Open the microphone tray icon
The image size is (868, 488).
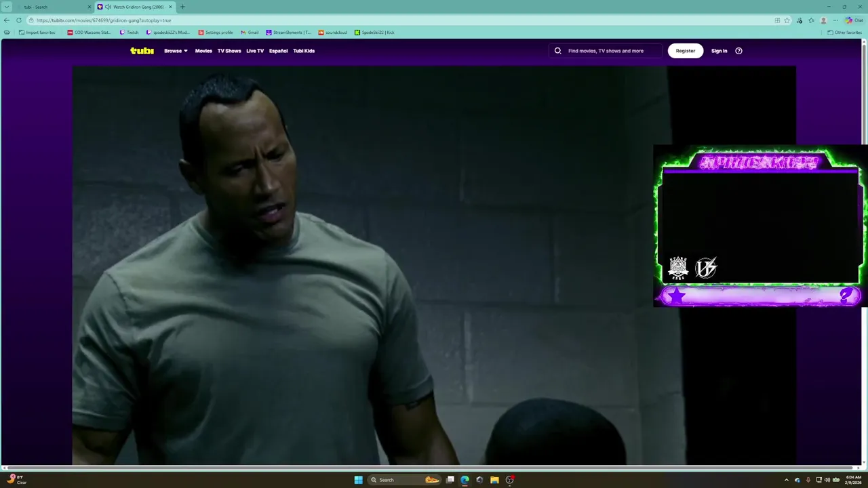tap(808, 480)
